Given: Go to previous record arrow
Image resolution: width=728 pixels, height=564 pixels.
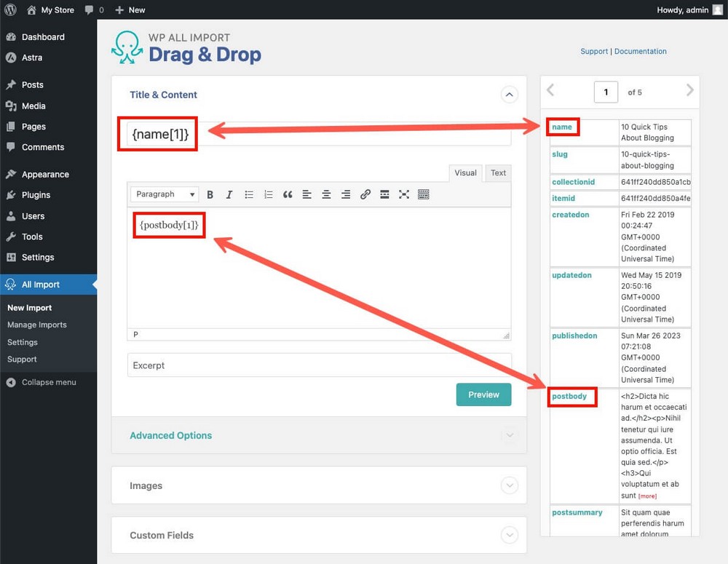Looking at the screenshot, I should 550,90.
